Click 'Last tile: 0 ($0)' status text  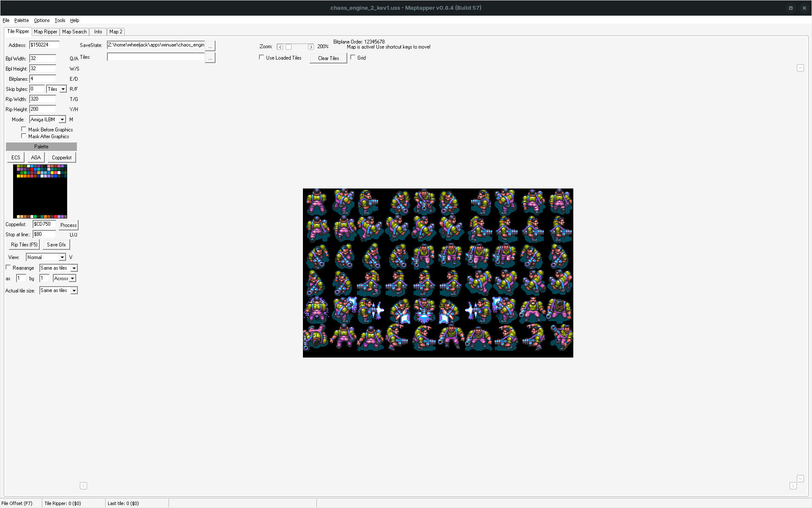point(123,503)
